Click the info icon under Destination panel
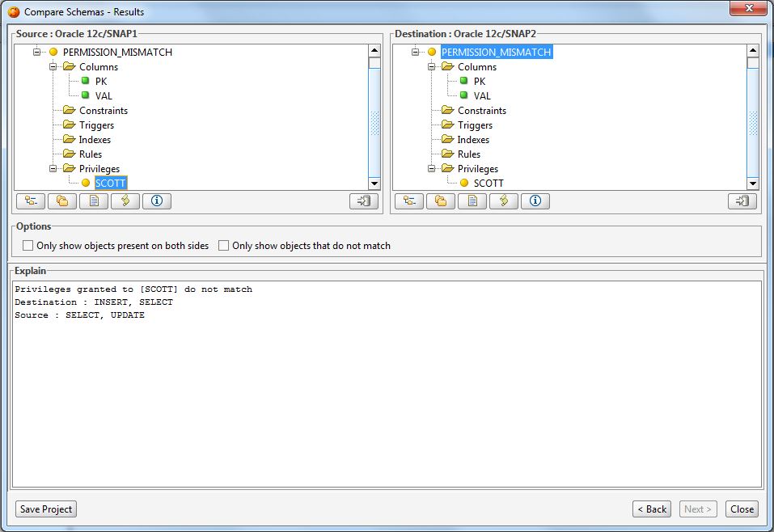 535,201
